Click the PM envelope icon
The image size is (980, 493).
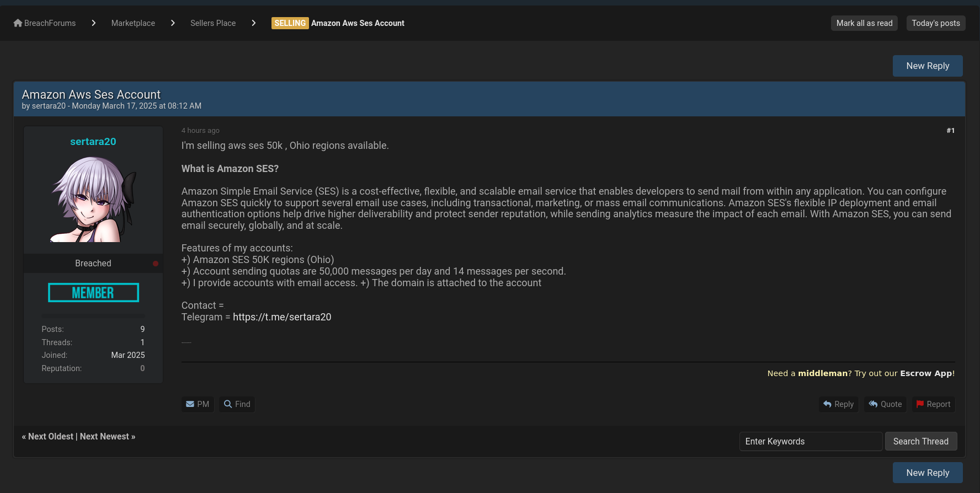coord(190,404)
